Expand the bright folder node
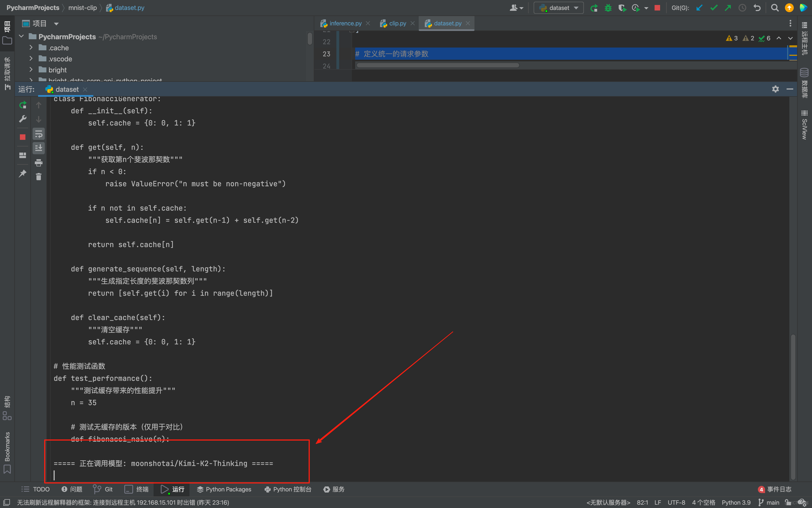Image resolution: width=812 pixels, height=508 pixels. click(31, 70)
